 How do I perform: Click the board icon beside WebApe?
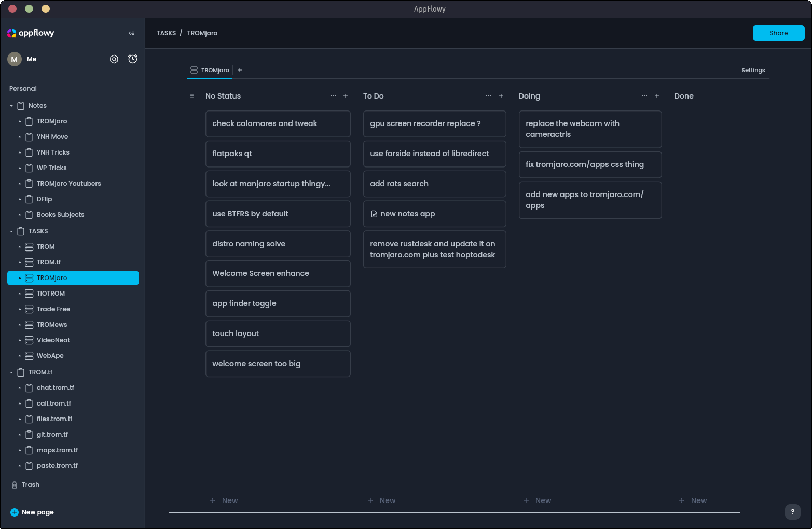(29, 356)
